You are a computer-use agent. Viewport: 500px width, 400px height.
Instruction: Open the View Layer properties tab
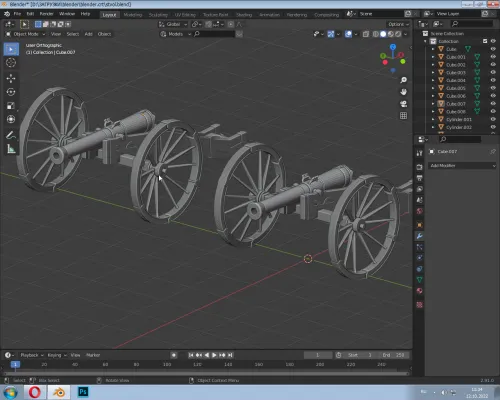[419, 189]
